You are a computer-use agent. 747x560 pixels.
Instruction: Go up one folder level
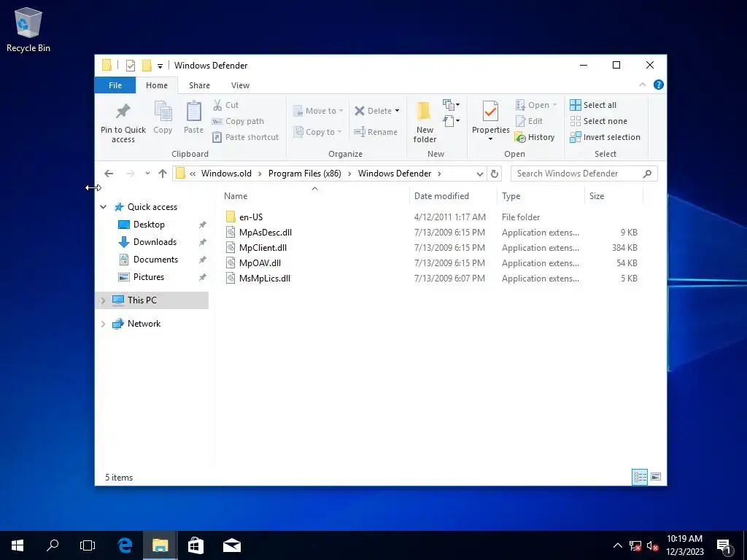click(x=163, y=174)
